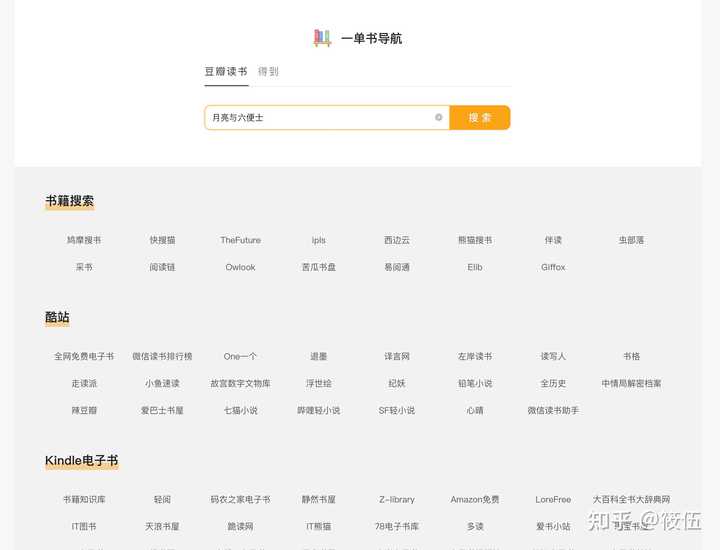
Task: Switch to the 得到 tab
Action: (x=269, y=72)
